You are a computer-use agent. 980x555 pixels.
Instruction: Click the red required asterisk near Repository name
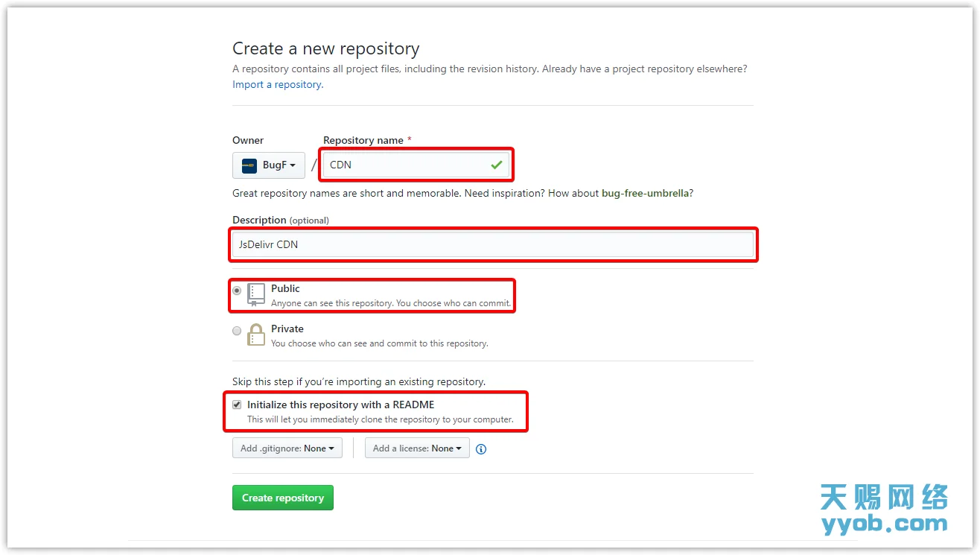pyautogui.click(x=409, y=139)
